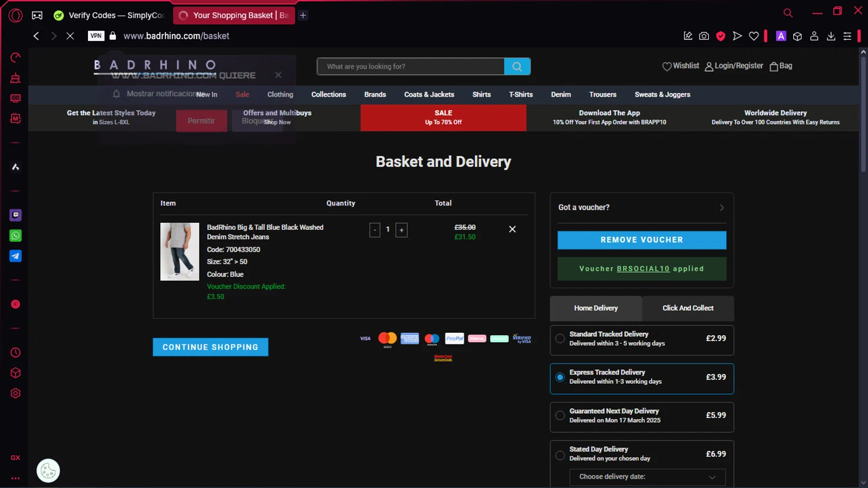This screenshot has width=868, height=488.
Task: Click the Remove Voucher button
Action: [x=642, y=240]
